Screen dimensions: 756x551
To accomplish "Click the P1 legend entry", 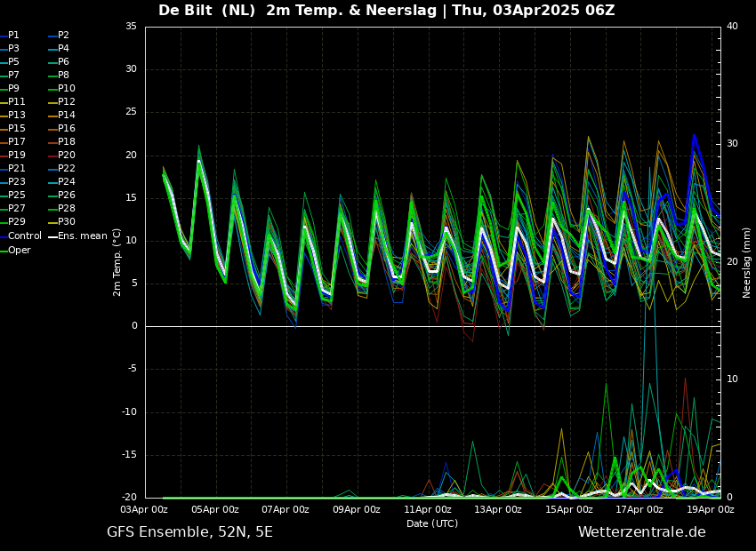I will coord(13,36).
